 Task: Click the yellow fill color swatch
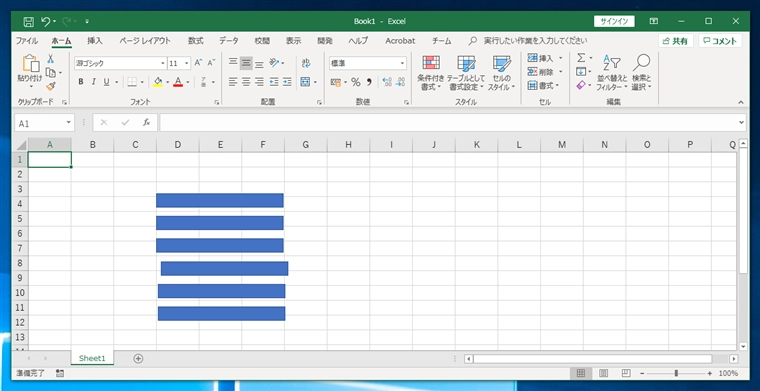158,82
